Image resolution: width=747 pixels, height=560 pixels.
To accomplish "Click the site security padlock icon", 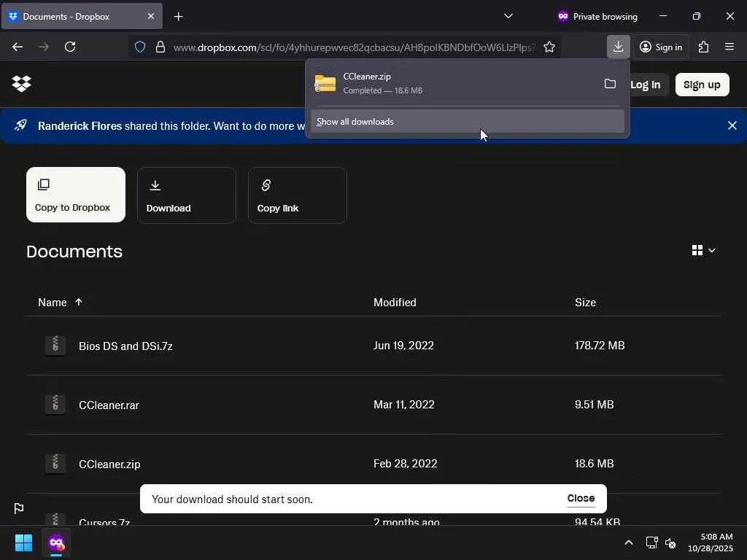I will [x=160, y=47].
